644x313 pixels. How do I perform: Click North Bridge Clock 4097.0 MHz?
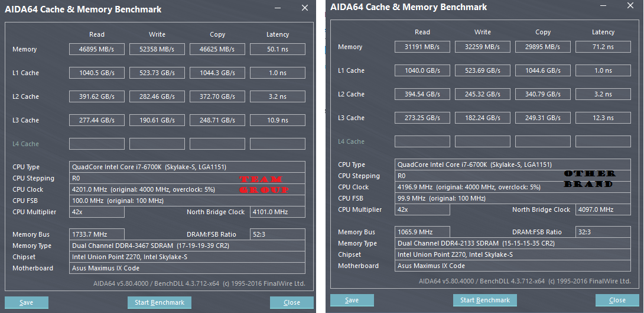(x=603, y=209)
